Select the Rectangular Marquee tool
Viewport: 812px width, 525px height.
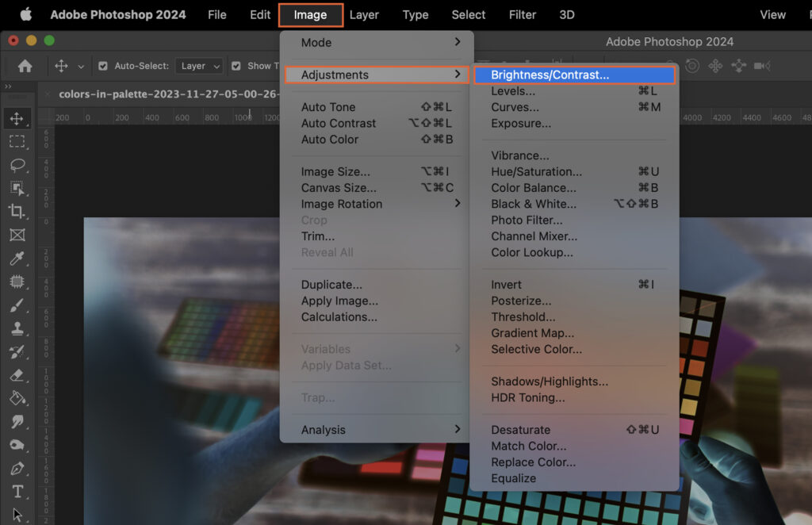[17, 141]
